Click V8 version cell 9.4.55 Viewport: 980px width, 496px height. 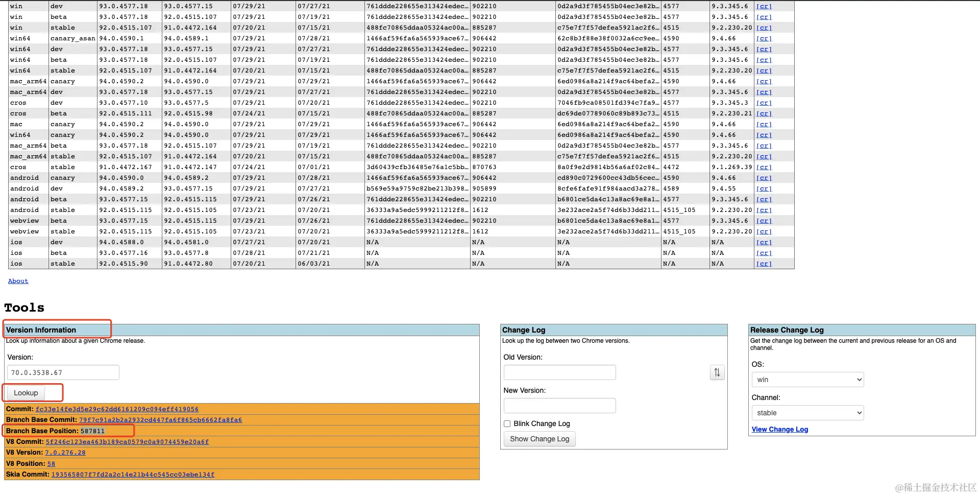click(x=732, y=188)
